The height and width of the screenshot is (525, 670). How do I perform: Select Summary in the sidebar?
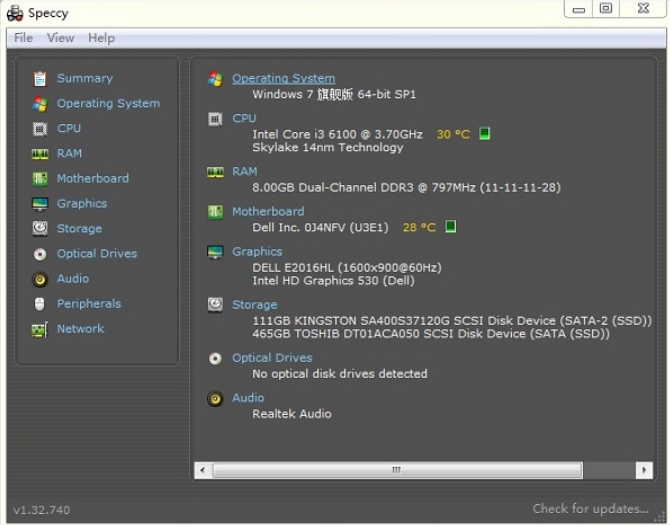85,79
